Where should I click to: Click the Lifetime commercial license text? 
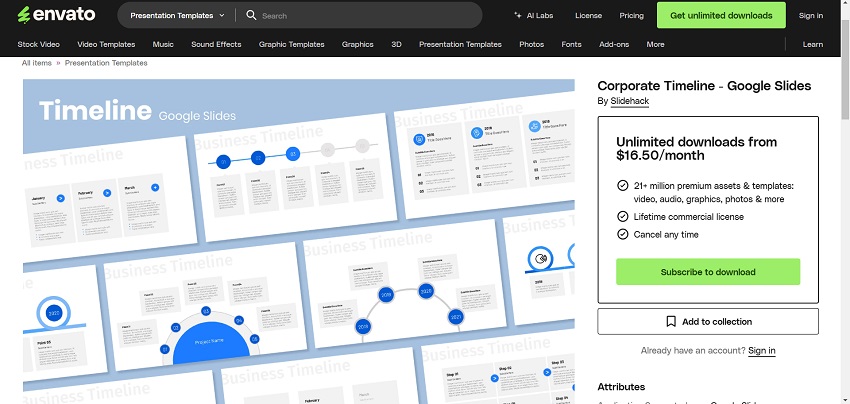coord(688,217)
